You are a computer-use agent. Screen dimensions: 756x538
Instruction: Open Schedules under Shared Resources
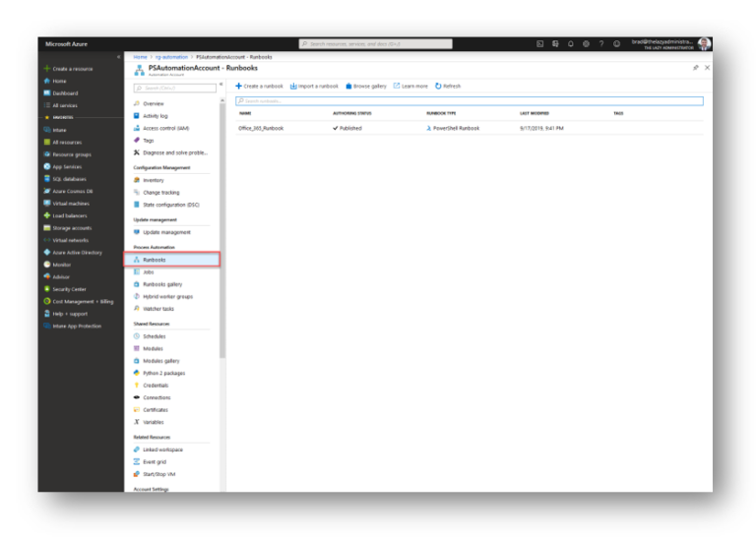pos(150,336)
